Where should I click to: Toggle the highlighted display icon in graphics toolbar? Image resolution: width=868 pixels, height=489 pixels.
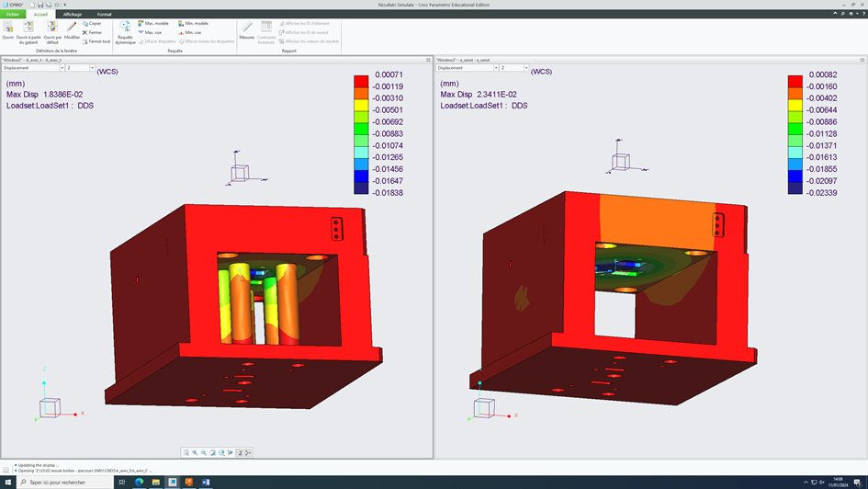(239, 452)
